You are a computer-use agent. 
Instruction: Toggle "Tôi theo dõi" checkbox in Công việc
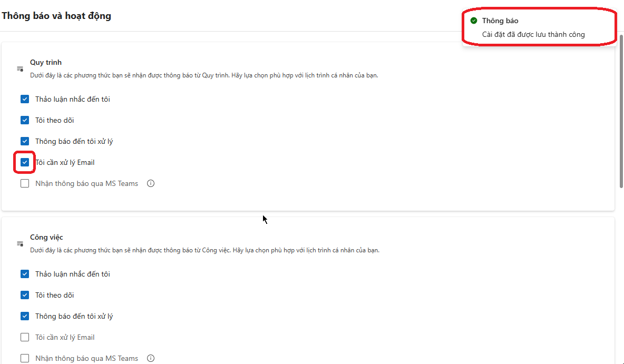click(x=25, y=295)
